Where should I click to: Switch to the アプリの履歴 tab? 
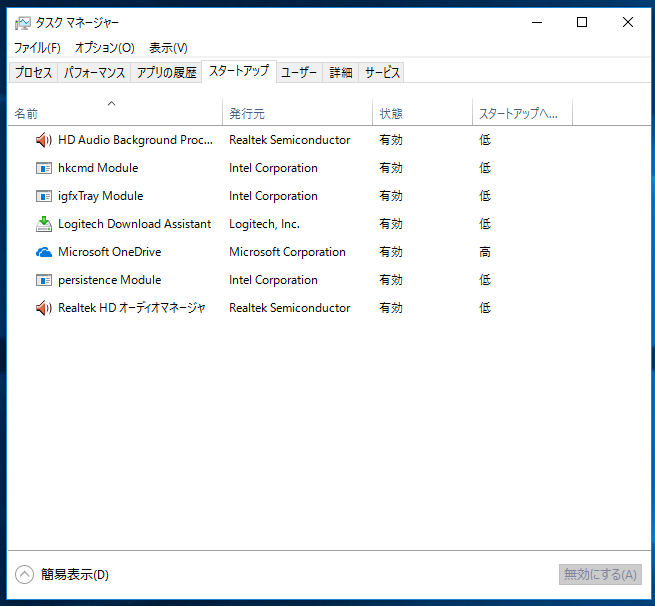[167, 73]
